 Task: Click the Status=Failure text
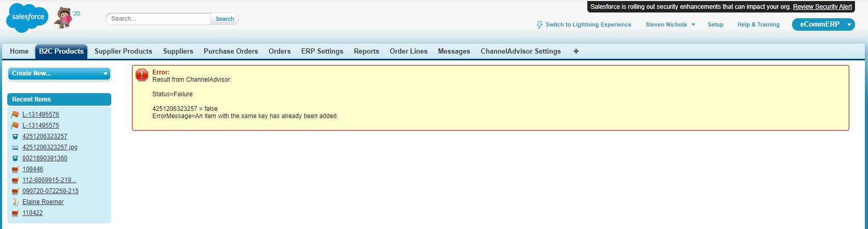click(x=173, y=94)
